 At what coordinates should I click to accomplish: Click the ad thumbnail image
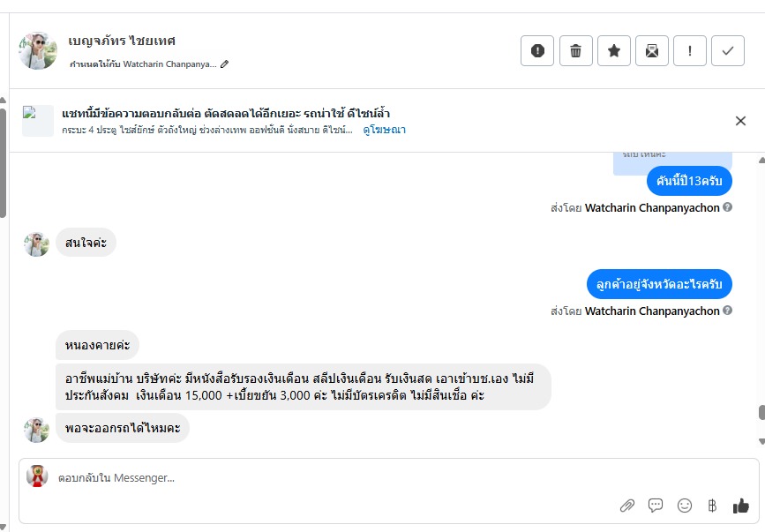(38, 121)
